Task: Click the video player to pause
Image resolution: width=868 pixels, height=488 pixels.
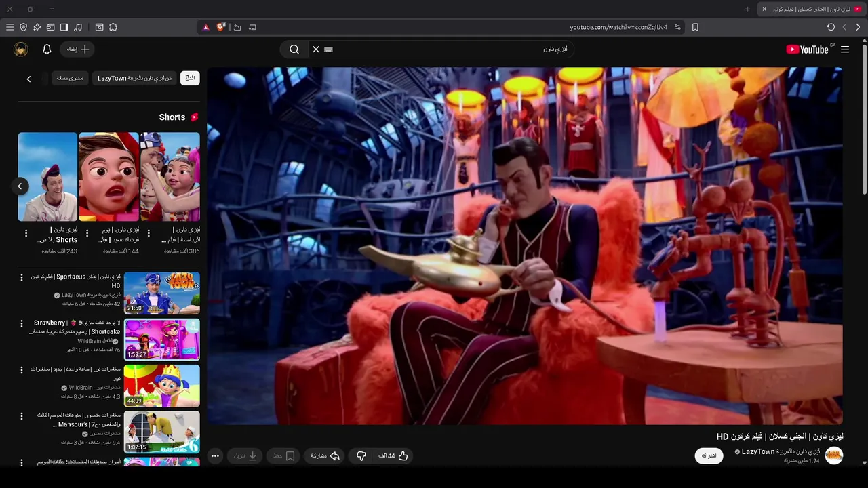Action: 525,245
